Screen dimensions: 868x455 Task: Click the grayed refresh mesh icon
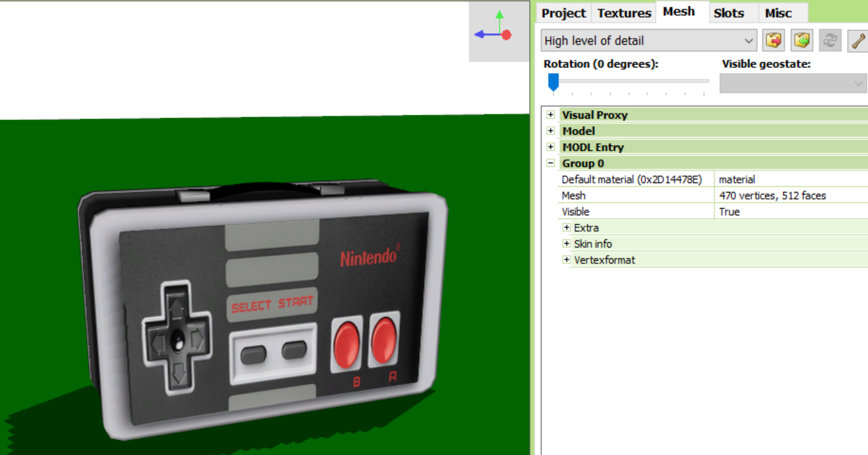pyautogui.click(x=830, y=40)
